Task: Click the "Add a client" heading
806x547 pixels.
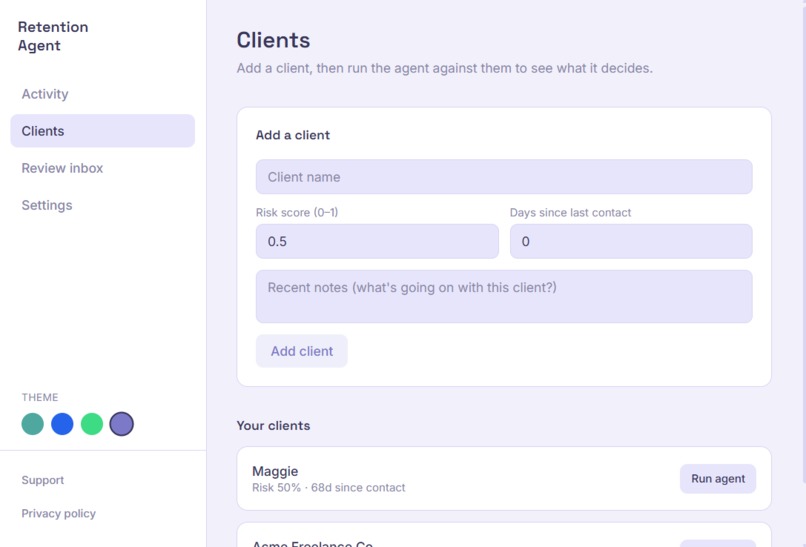Action: coord(293,135)
